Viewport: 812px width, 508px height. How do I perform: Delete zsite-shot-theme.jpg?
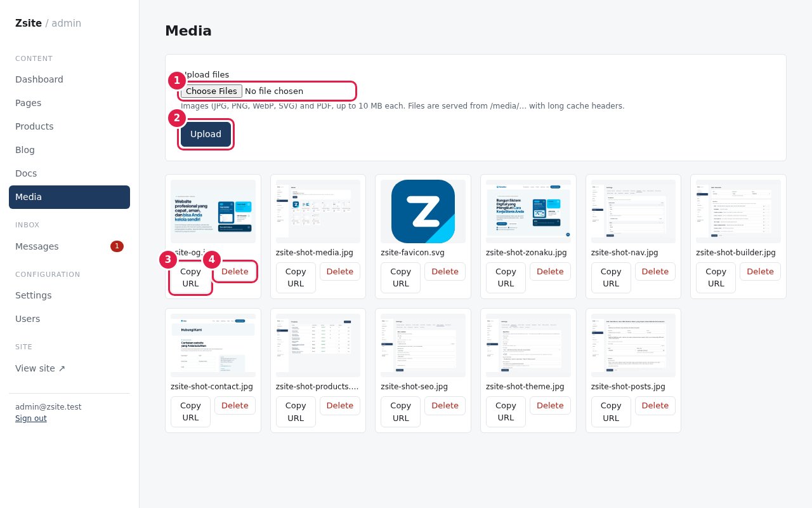pos(550,405)
